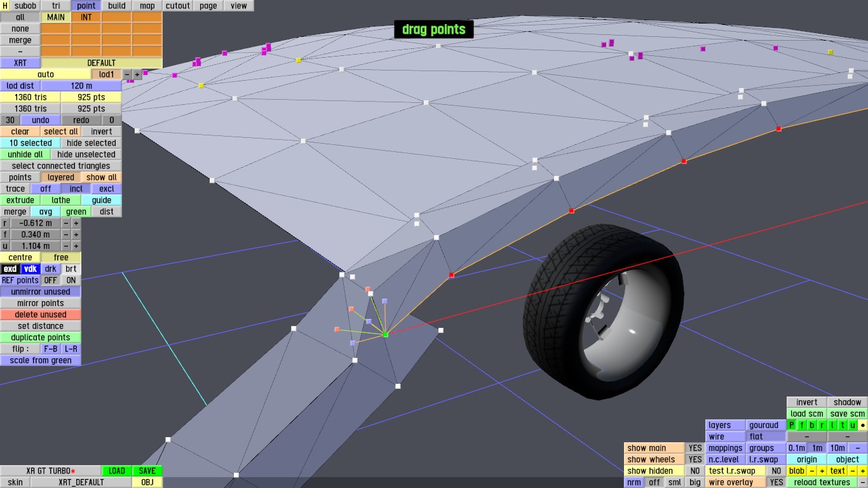The image size is (868, 488).
Task: Turn REF points ON
Action: tap(71, 280)
